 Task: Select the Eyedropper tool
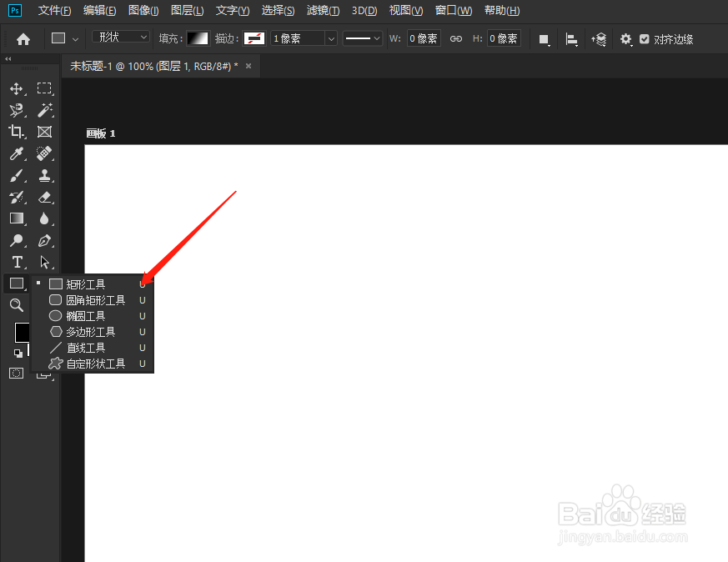[x=17, y=153]
